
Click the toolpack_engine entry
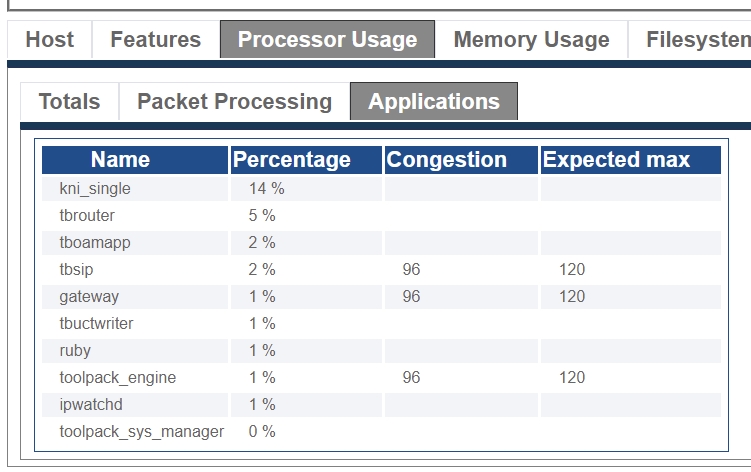click(x=118, y=378)
